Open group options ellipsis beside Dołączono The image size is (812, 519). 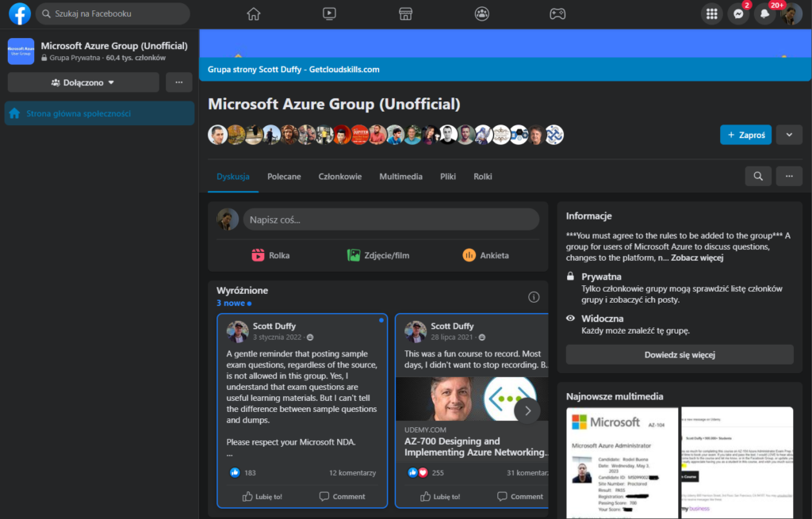click(x=179, y=82)
